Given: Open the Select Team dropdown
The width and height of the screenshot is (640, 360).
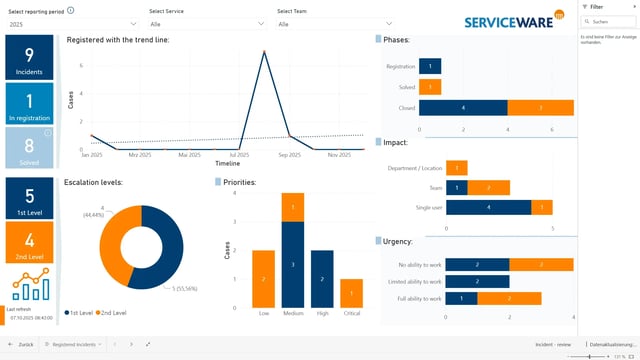Looking at the screenshot, I should pyautogui.click(x=335, y=24).
